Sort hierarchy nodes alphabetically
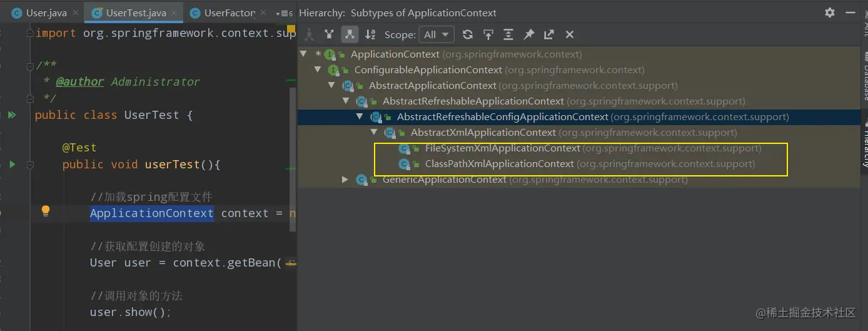The width and height of the screenshot is (868, 331). click(x=370, y=34)
